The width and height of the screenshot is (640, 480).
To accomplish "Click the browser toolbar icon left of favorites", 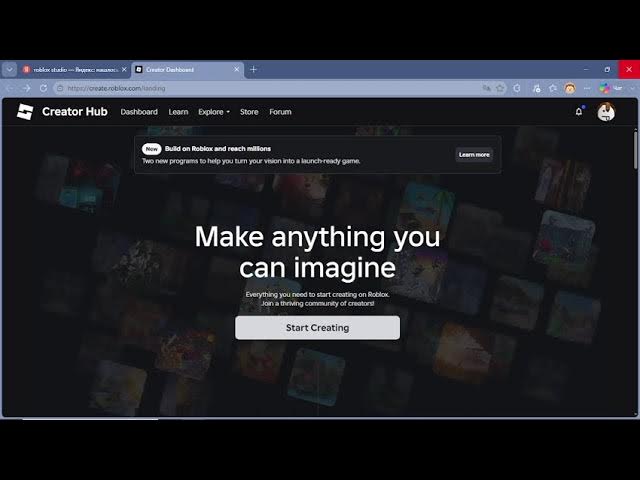I will click(536, 88).
